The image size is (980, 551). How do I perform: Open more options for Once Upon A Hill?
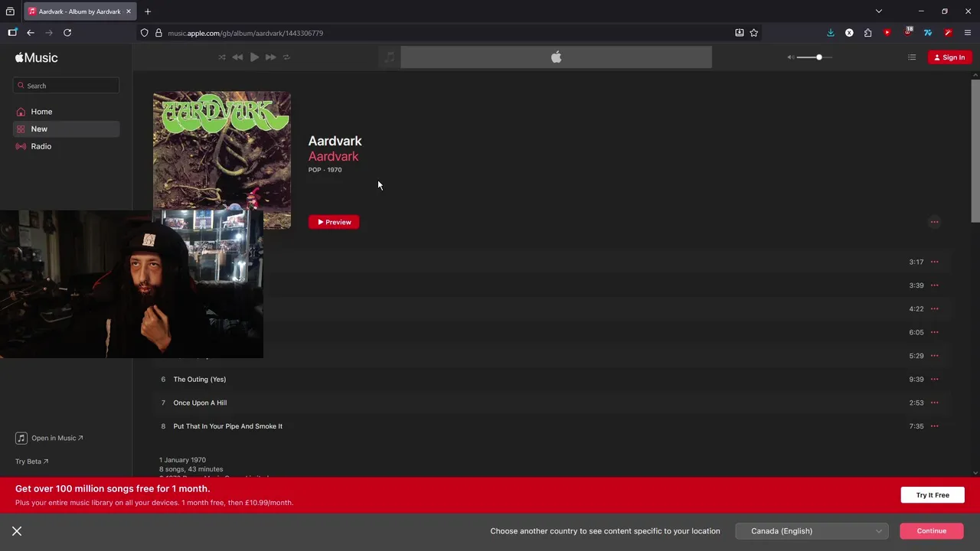(934, 403)
